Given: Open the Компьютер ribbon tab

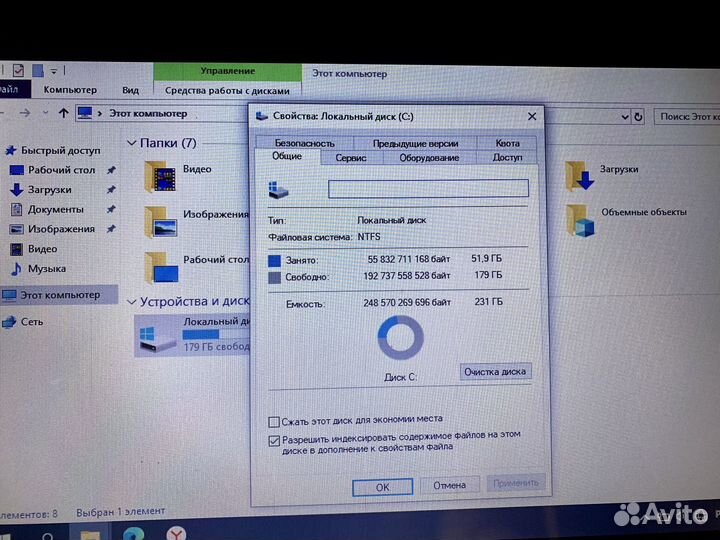Looking at the screenshot, I should [70, 90].
